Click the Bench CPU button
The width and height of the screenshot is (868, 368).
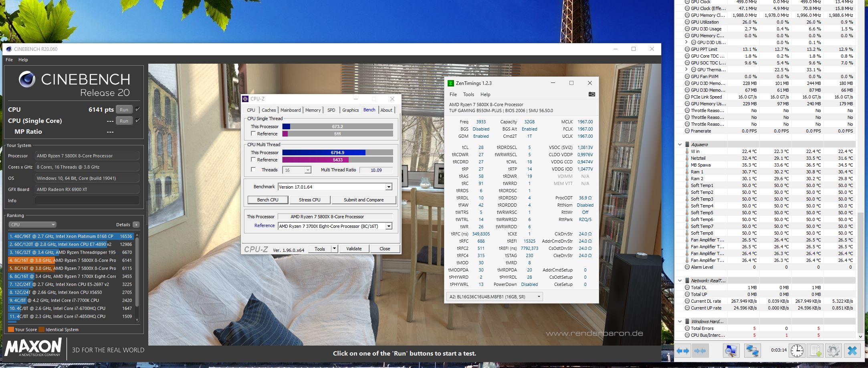(268, 200)
